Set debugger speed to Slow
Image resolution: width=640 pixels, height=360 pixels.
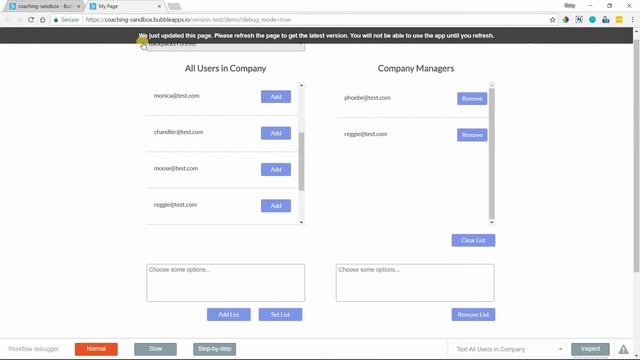[x=156, y=349]
